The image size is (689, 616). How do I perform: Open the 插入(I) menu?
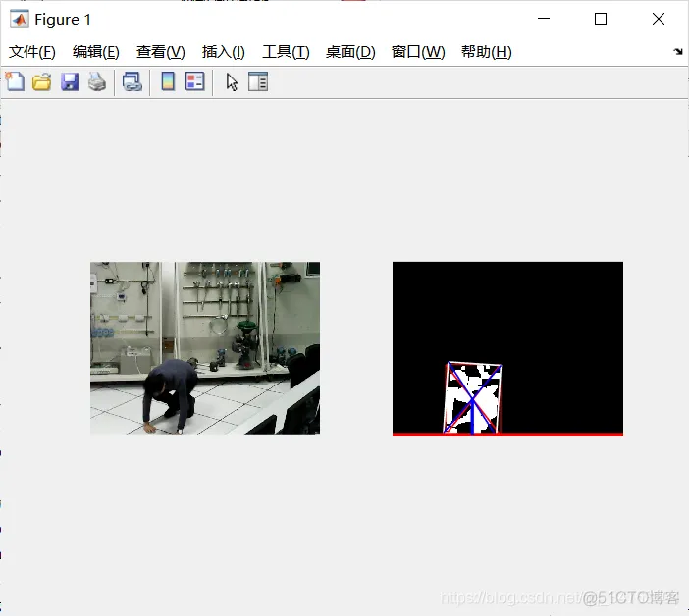pyautogui.click(x=223, y=52)
